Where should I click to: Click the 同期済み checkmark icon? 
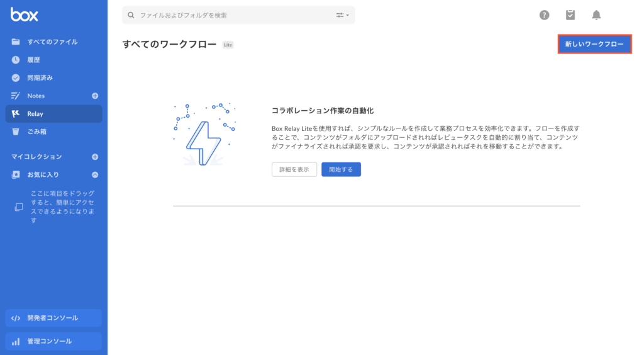(x=16, y=77)
